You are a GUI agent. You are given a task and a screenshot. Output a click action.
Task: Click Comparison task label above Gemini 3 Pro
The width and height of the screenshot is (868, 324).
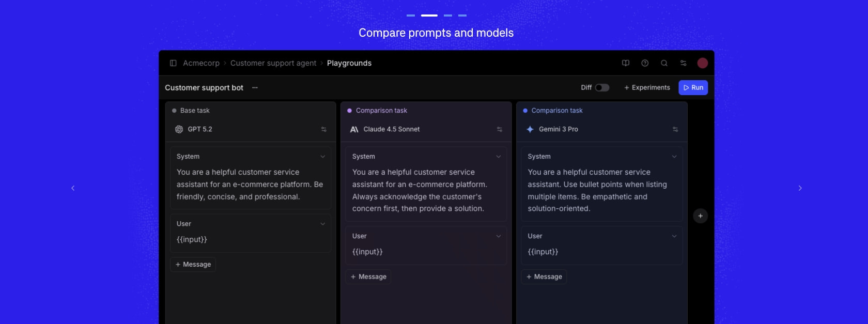557,111
